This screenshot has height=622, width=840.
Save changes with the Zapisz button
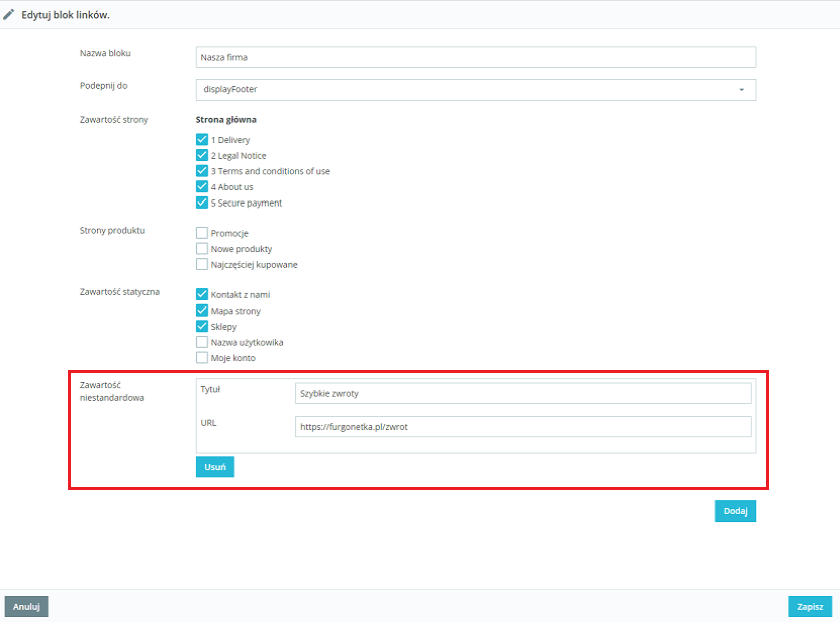(810, 606)
